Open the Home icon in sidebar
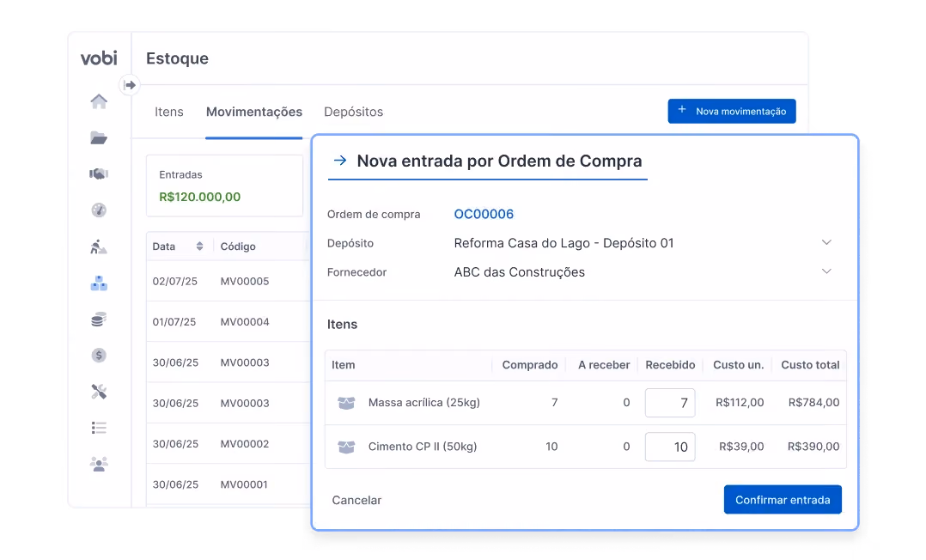The height and width of the screenshot is (560, 926). pos(99,101)
